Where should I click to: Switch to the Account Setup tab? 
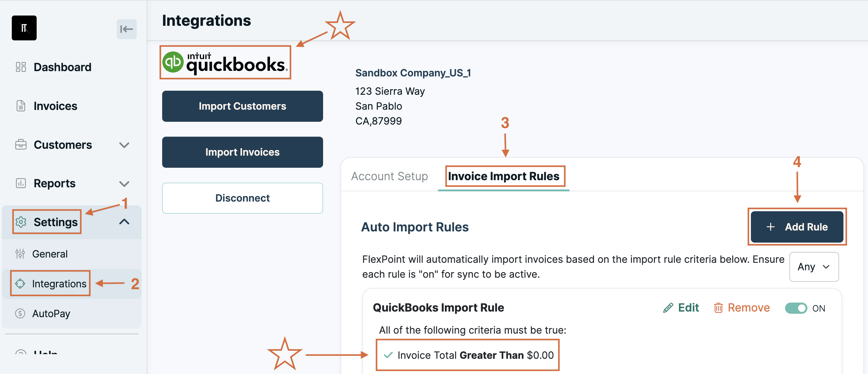[x=389, y=176]
